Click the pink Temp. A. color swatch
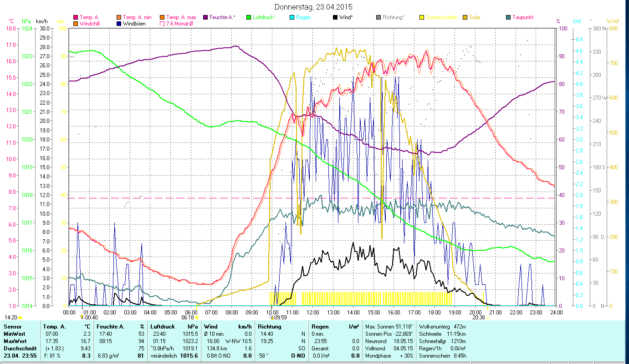This screenshot has height=364, width=629. 76,17
